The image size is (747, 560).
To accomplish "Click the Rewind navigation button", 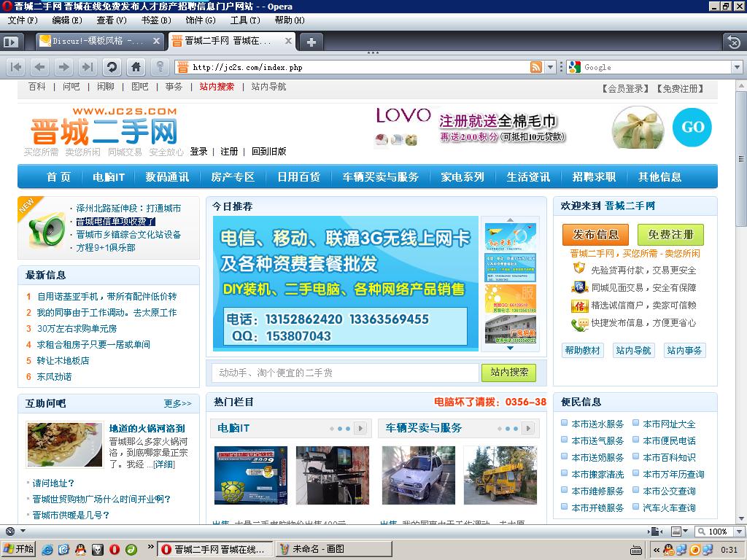I will coord(16,67).
